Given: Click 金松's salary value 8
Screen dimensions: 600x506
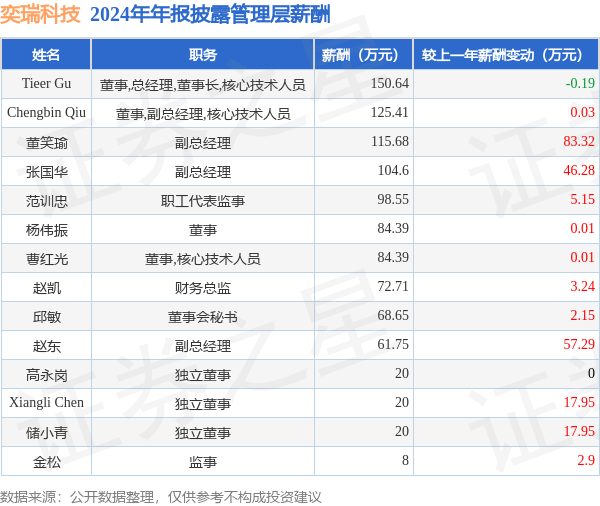Looking at the screenshot, I should pyautogui.click(x=405, y=460).
